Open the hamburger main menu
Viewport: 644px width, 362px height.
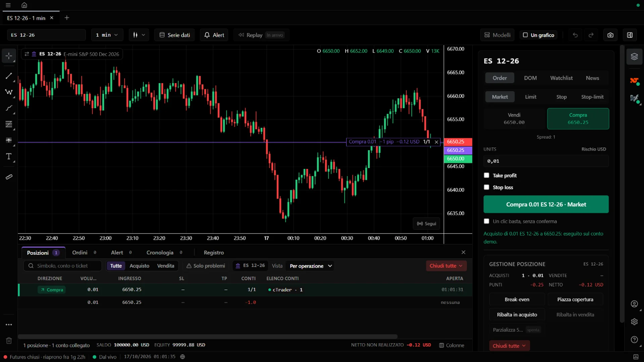(8, 5)
